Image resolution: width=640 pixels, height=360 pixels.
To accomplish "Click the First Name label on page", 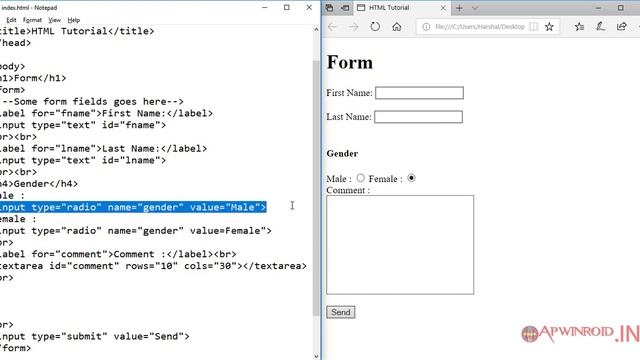I will tap(349, 93).
